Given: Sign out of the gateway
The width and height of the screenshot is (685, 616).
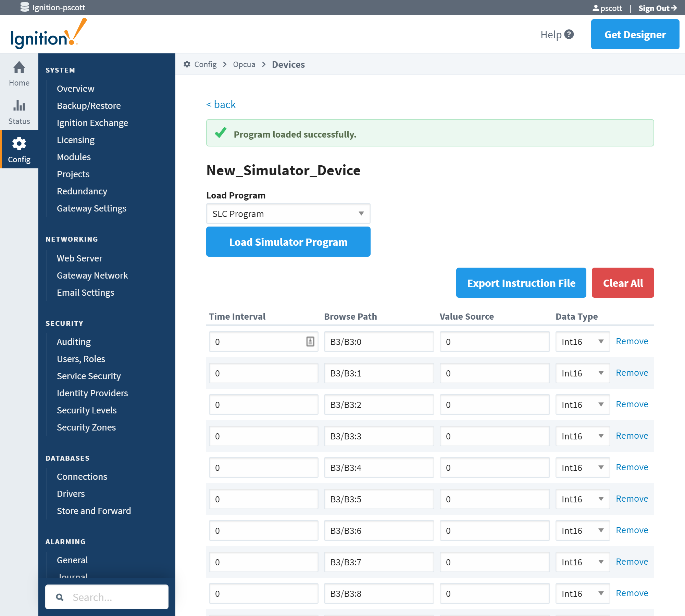Looking at the screenshot, I should [658, 8].
